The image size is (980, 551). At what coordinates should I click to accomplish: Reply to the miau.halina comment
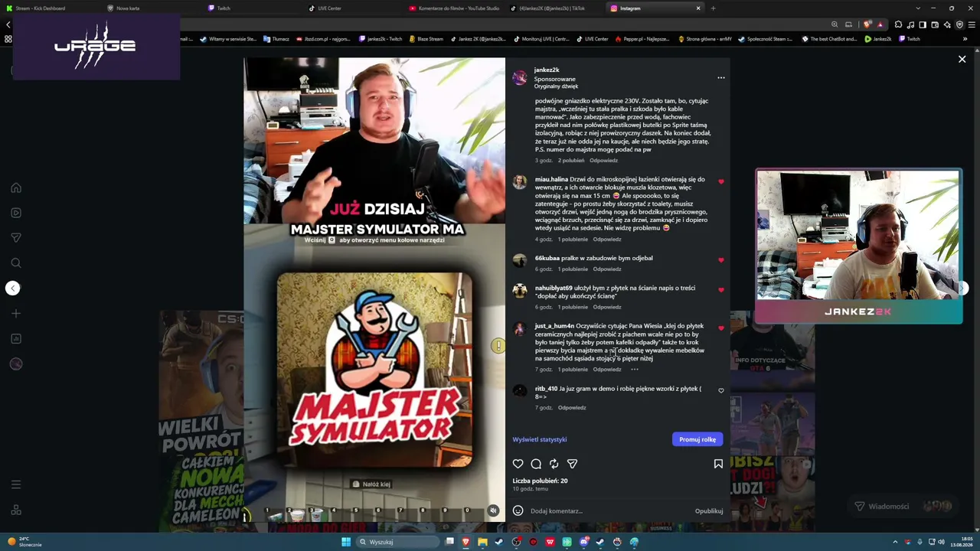pos(607,240)
